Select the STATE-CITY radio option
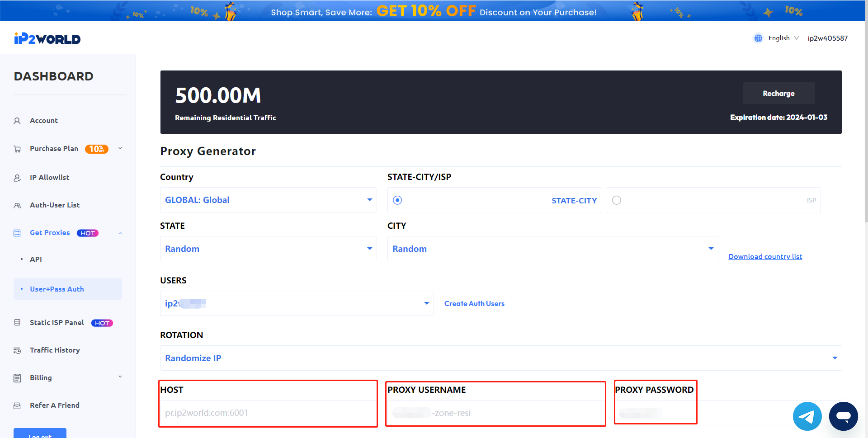This screenshot has width=868, height=438. pos(397,200)
